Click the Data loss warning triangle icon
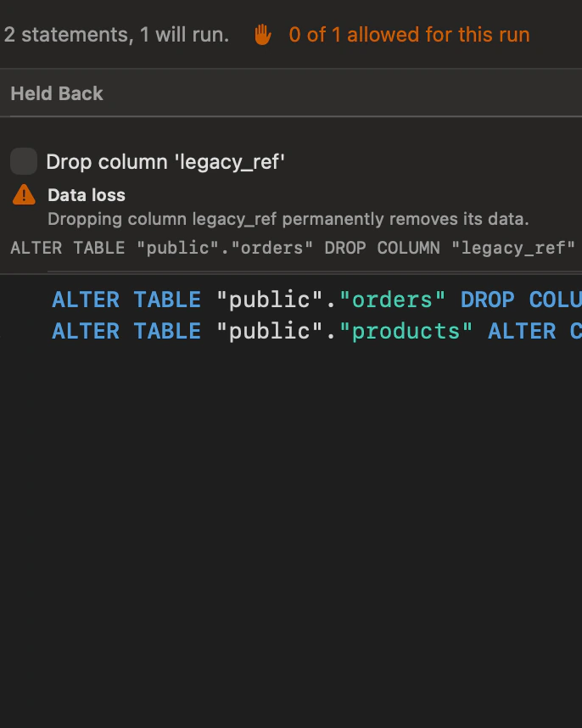 click(24, 194)
